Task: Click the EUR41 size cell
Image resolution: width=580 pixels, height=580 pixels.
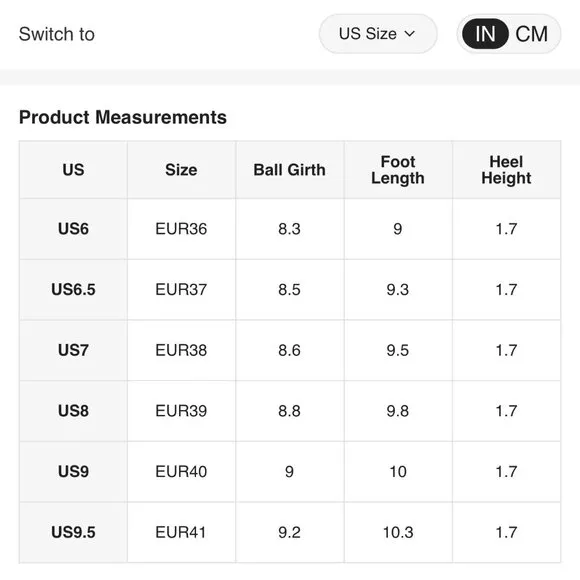Action: click(181, 532)
